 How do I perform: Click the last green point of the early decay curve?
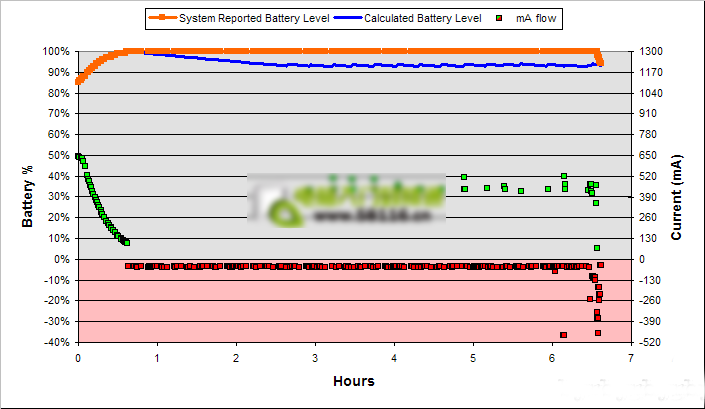pos(127,243)
